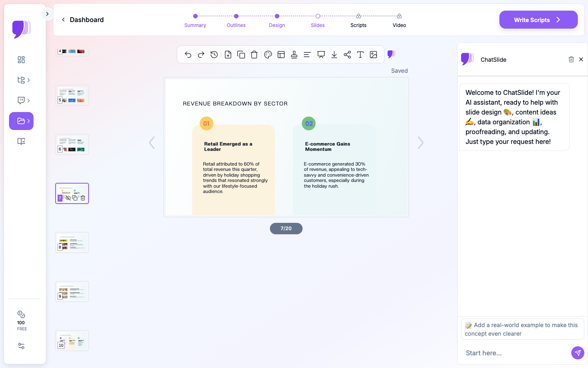Screen dimensions: 588x368
Task: Add a new slide to the deck
Action: [228, 54]
